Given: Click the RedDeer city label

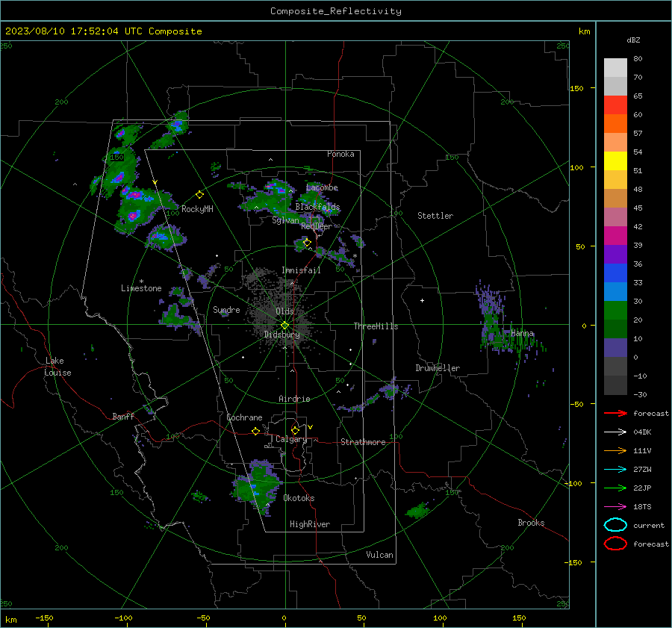Looking at the screenshot, I should tap(317, 226).
